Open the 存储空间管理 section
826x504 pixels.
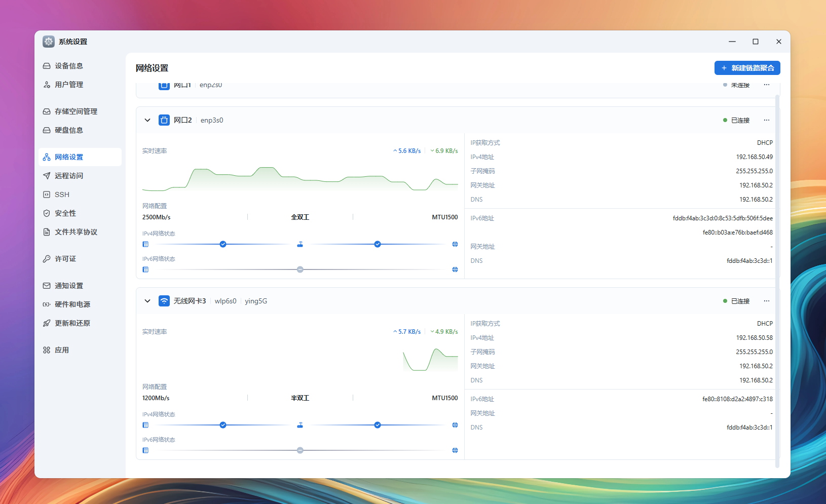76,111
